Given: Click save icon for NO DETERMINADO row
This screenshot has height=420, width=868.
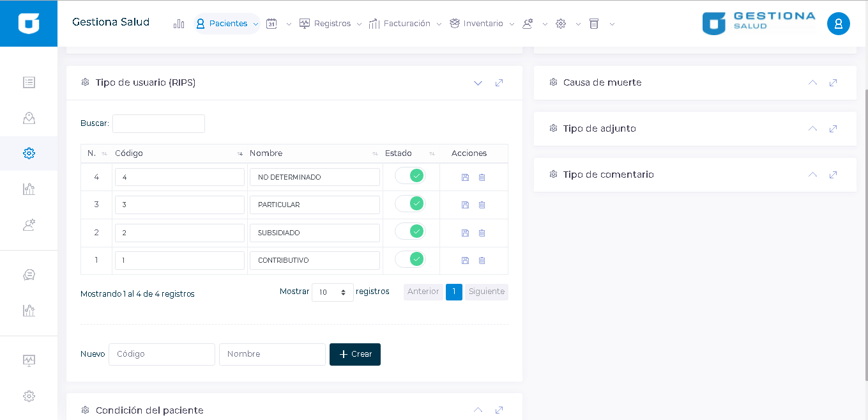Looking at the screenshot, I should tap(465, 177).
